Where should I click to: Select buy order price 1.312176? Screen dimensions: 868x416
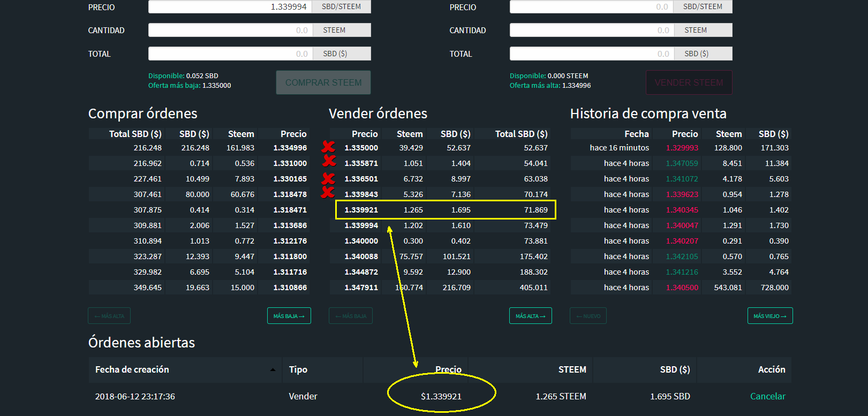[x=290, y=241]
